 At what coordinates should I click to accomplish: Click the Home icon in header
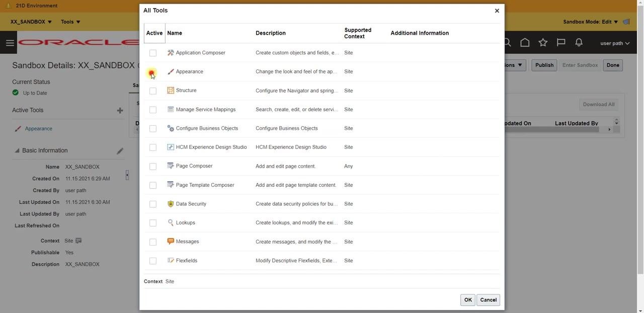tap(525, 43)
